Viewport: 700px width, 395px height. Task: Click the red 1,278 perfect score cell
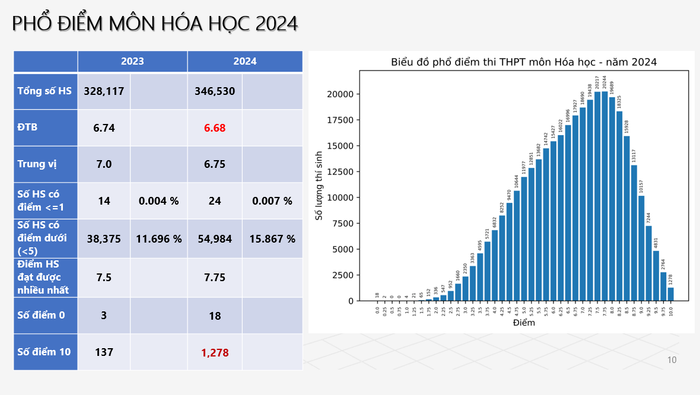tap(215, 353)
